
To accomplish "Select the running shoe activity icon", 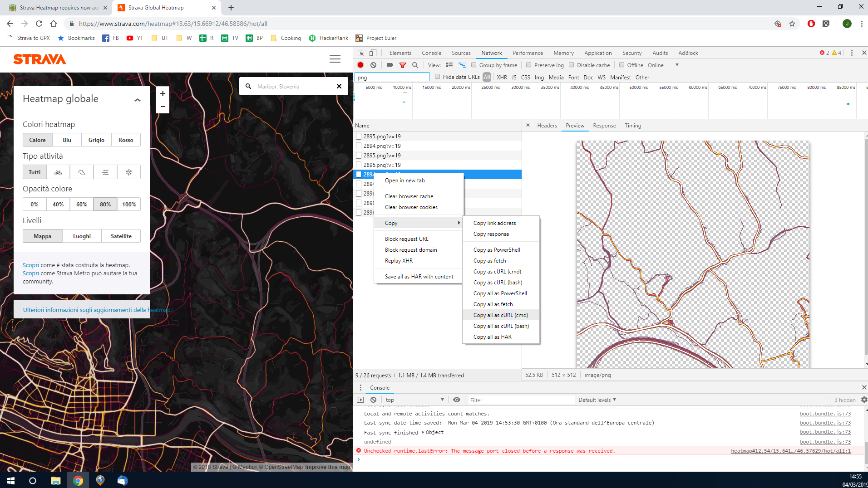I will (x=82, y=172).
